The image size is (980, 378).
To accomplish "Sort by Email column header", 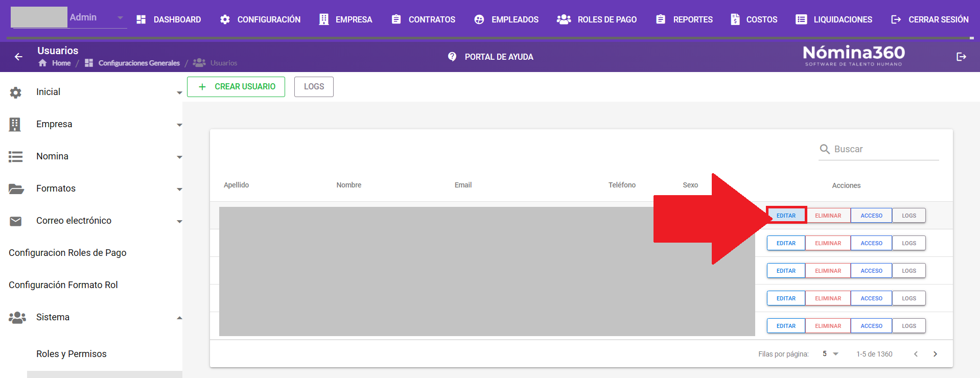I will [x=463, y=185].
